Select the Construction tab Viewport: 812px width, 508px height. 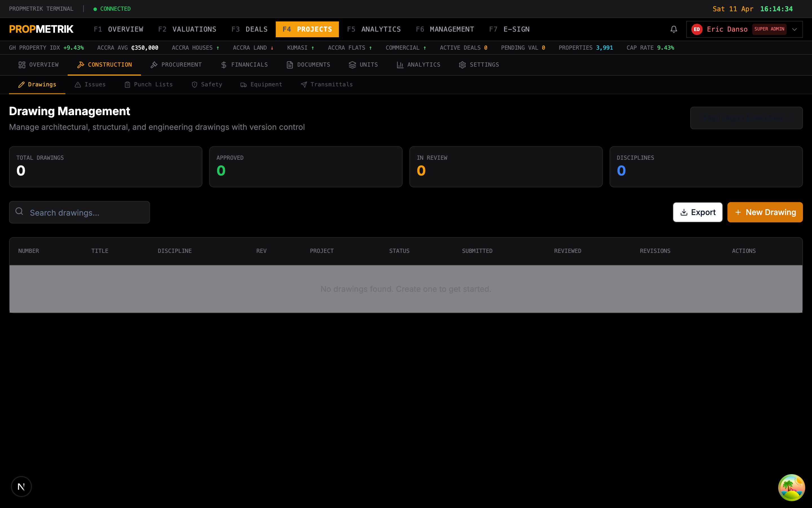click(104, 65)
